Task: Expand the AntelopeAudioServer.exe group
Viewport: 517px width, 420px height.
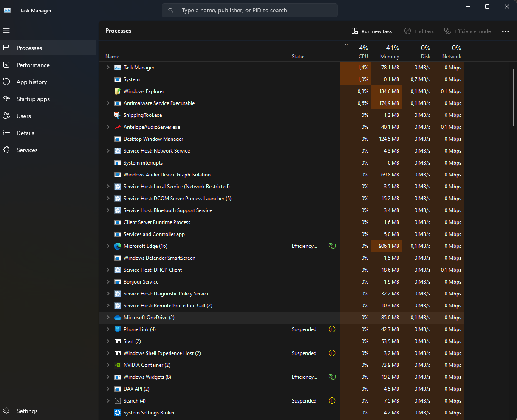Action: [x=108, y=127]
